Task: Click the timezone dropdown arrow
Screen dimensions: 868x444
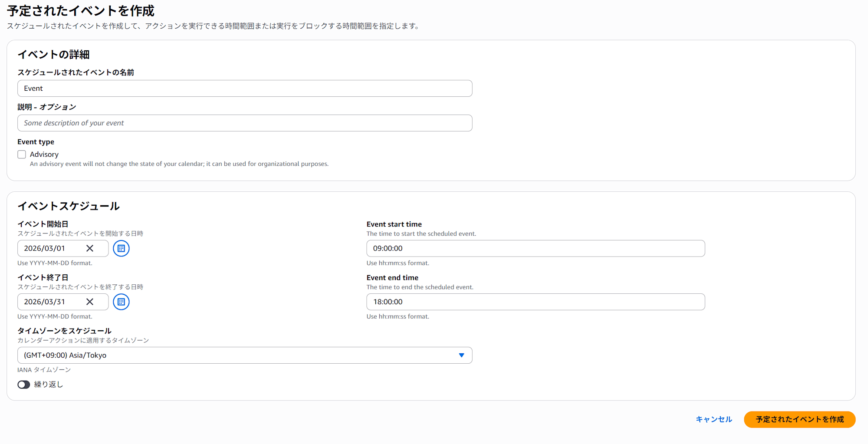Action: pyautogui.click(x=461, y=355)
